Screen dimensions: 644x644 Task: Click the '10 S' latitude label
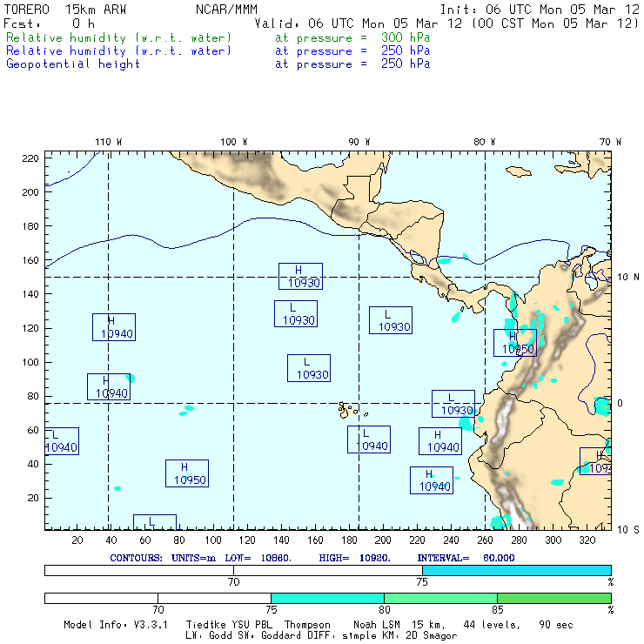click(x=628, y=530)
